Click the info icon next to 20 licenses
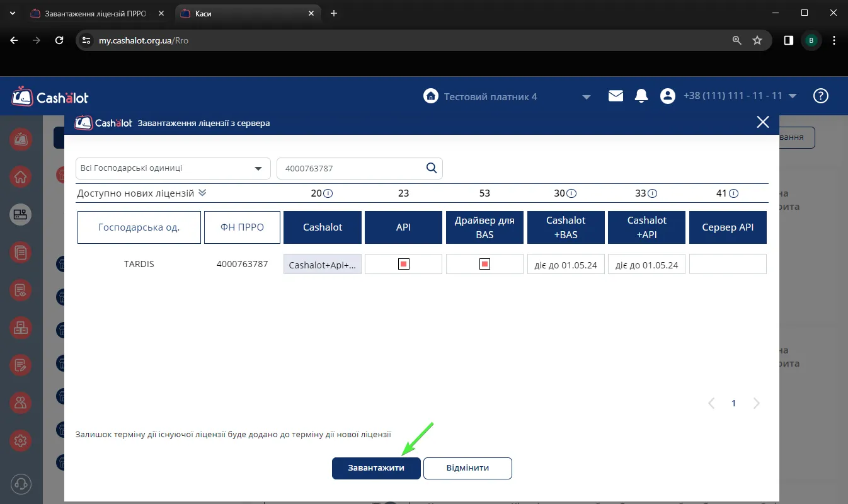The width and height of the screenshot is (848, 504). [328, 194]
